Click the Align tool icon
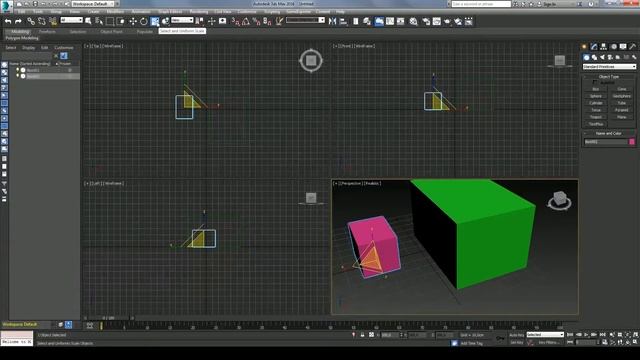Screen dimensions: 640x360 pyautogui.click(x=343, y=21)
